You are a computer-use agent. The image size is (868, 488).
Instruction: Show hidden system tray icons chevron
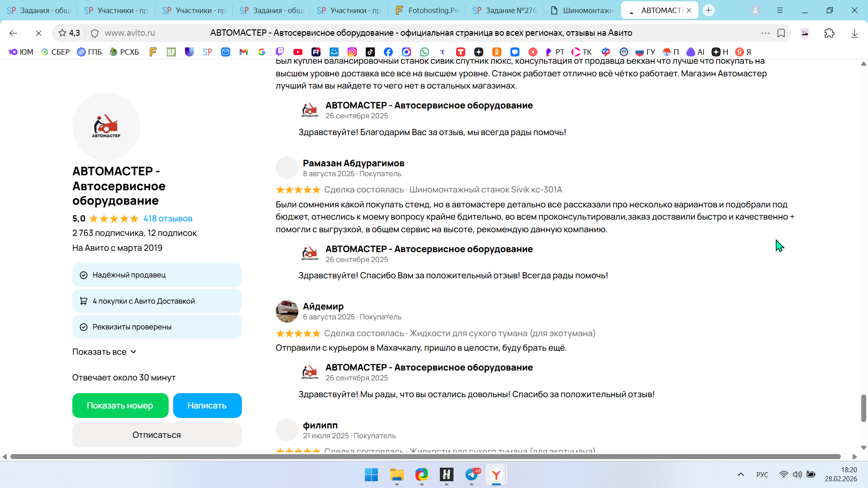pyautogui.click(x=741, y=474)
